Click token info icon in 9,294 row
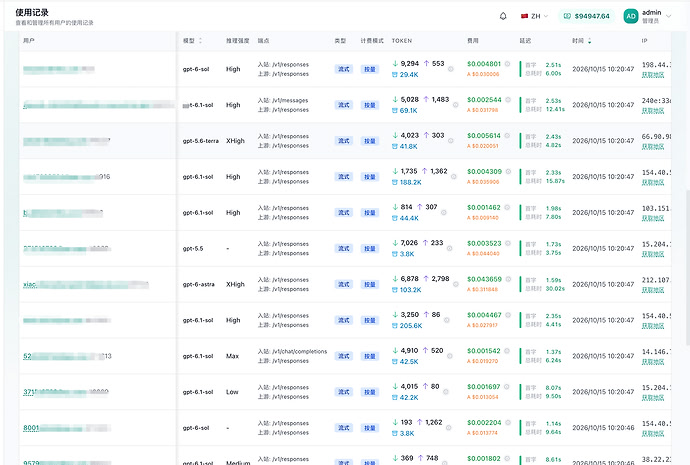This screenshot has width=690, height=465. click(451, 69)
